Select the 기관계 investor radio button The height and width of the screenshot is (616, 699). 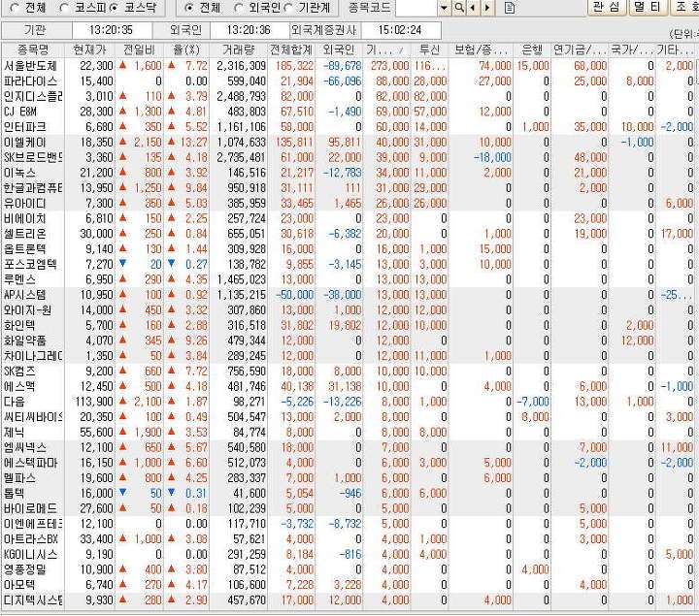(x=288, y=8)
